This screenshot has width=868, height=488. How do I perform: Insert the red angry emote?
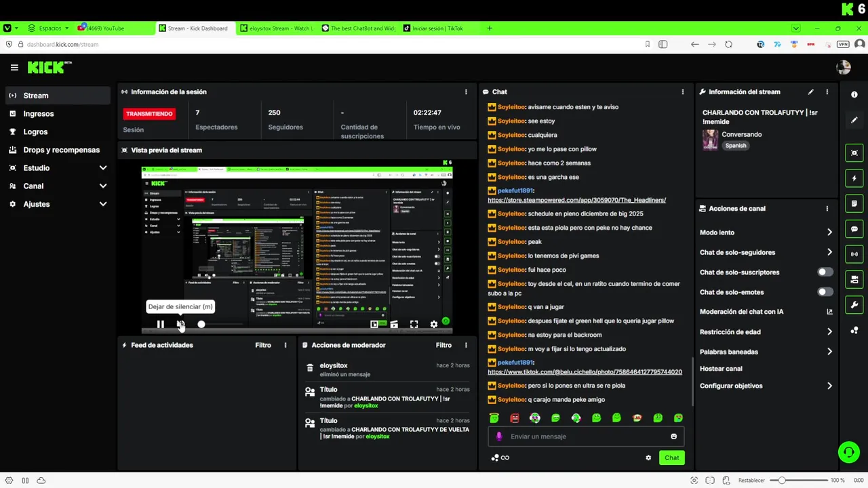coord(515,418)
